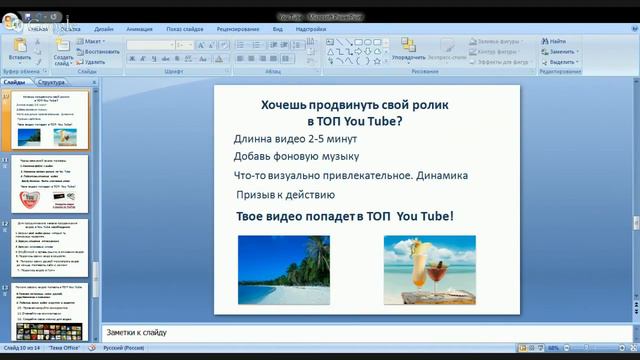Image resolution: width=640 pixels, height=360 pixels.
Task: Select the triangle shape
Action: pos(330,52)
